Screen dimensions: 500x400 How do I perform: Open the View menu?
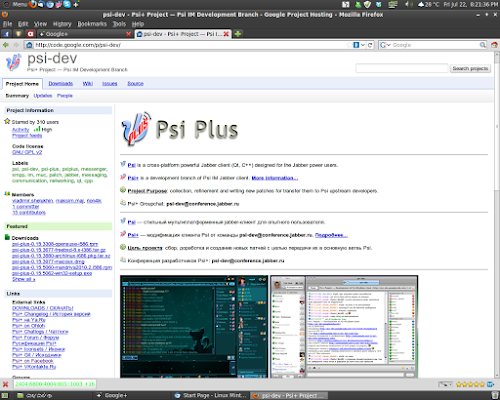40,24
